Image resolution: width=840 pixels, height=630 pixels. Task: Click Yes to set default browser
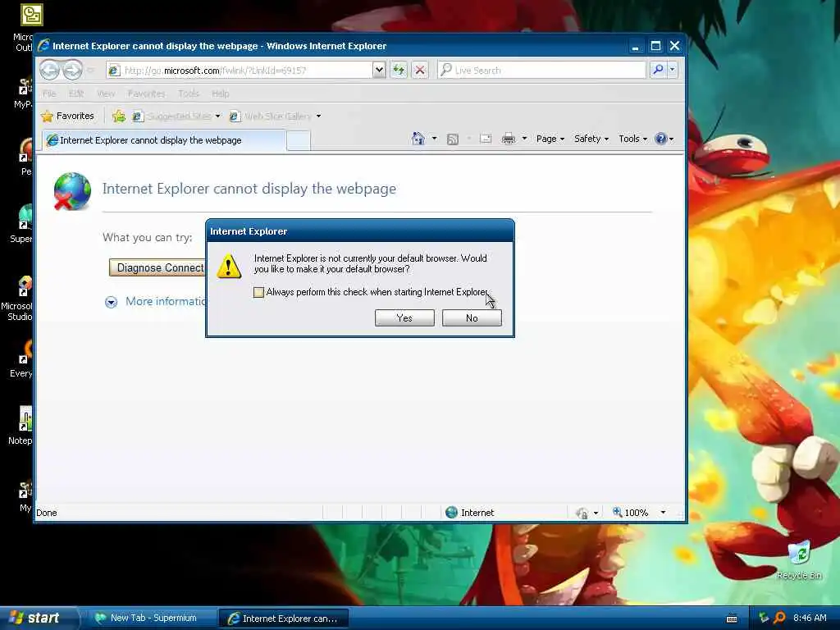(404, 318)
